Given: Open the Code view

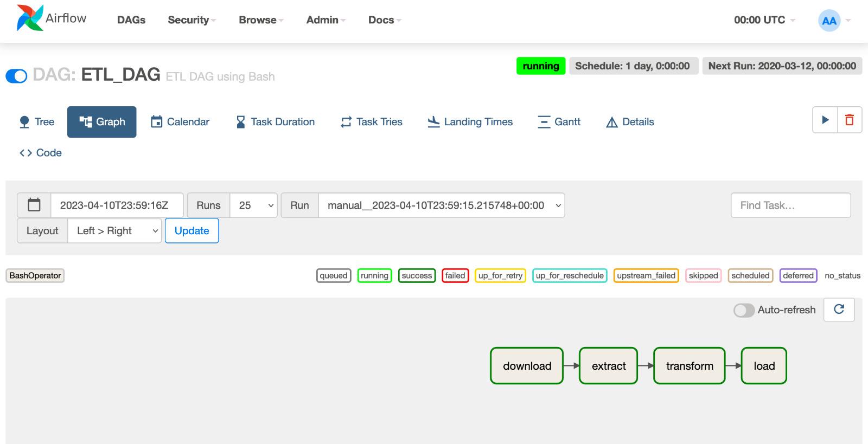Looking at the screenshot, I should point(41,153).
